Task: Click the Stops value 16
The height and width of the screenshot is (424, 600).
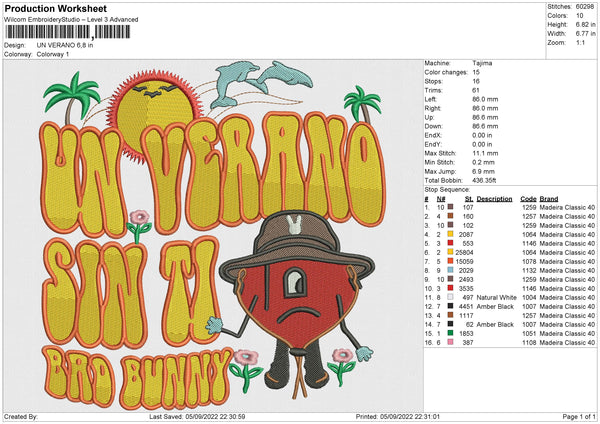Action: point(476,81)
